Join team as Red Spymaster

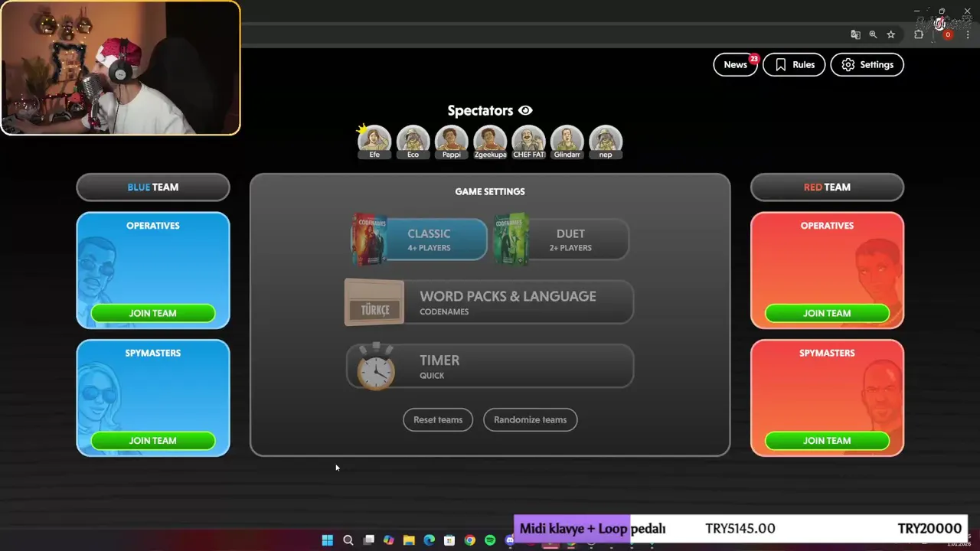click(x=827, y=440)
